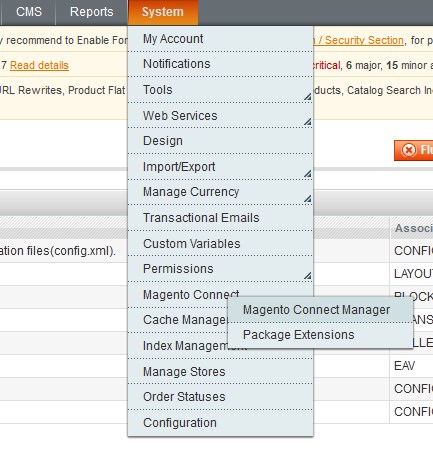This screenshot has width=433, height=451.
Task: Open the Reports menu
Action: point(91,12)
